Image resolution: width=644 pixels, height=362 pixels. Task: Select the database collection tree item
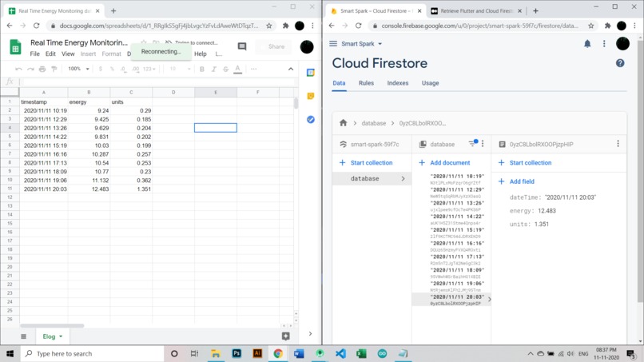click(372, 179)
